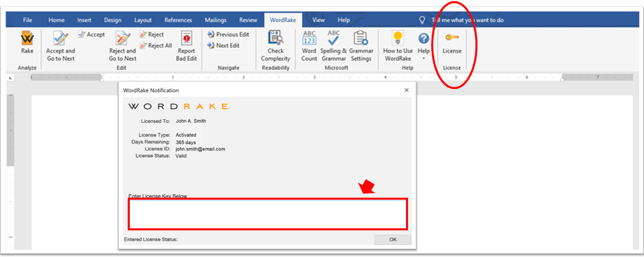This screenshot has width=644, height=257.
Task: Expand the Help dropdown in ribbon
Action: 424,46
